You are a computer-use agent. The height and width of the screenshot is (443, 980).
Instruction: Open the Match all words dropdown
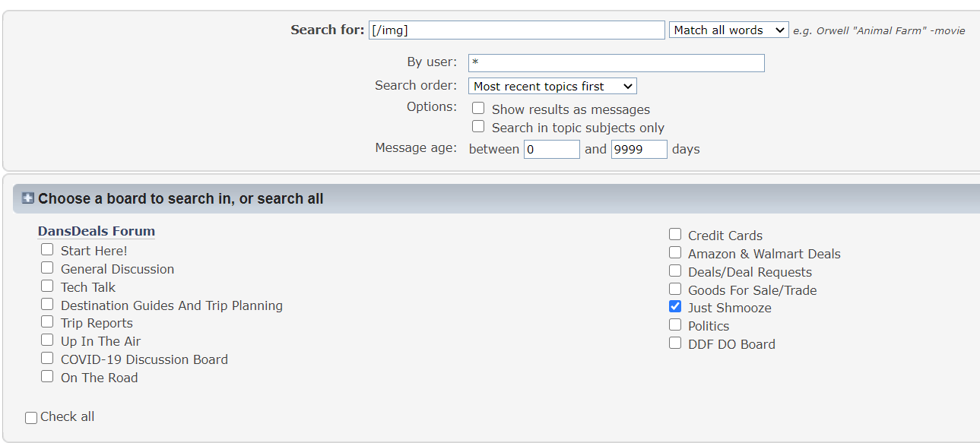729,30
